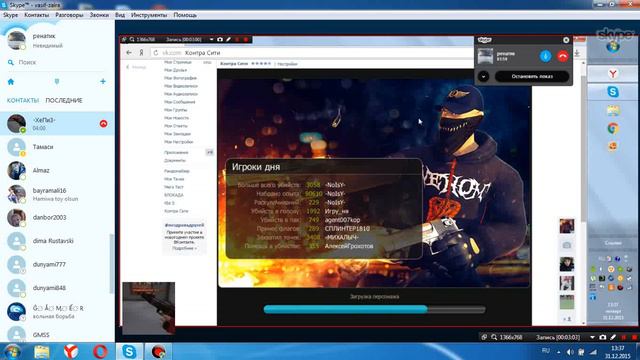This screenshot has height=360, width=640.
Task: Select contact bayramali16
Action: pyautogui.click(x=57, y=194)
